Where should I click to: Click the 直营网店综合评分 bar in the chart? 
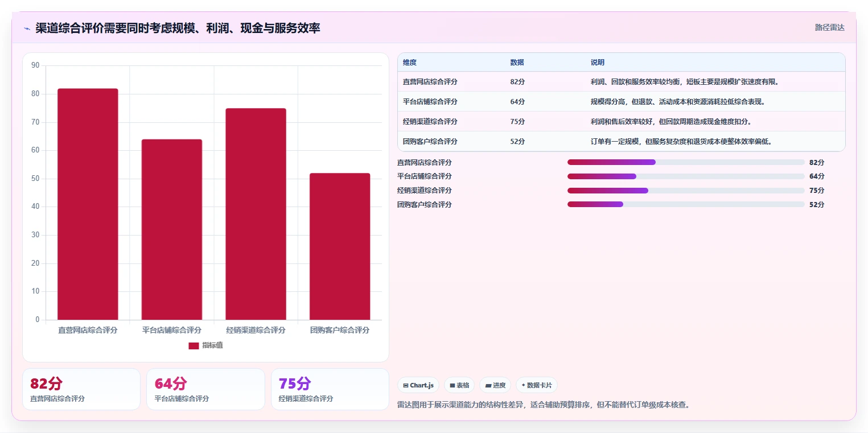88,204
